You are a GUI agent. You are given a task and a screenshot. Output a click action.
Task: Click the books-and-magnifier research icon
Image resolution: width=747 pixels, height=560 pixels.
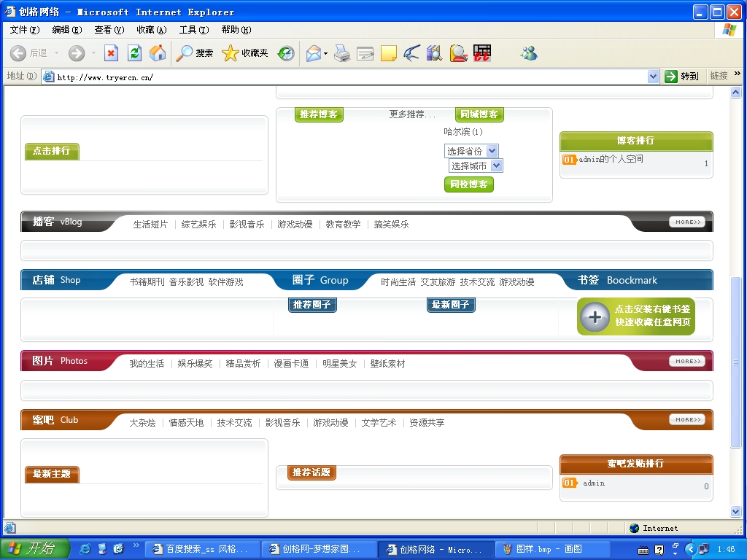click(x=435, y=52)
